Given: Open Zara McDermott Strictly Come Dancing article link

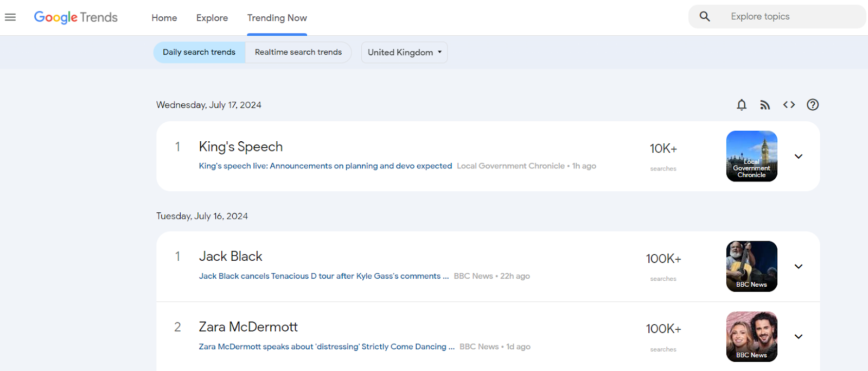Looking at the screenshot, I should (x=327, y=347).
